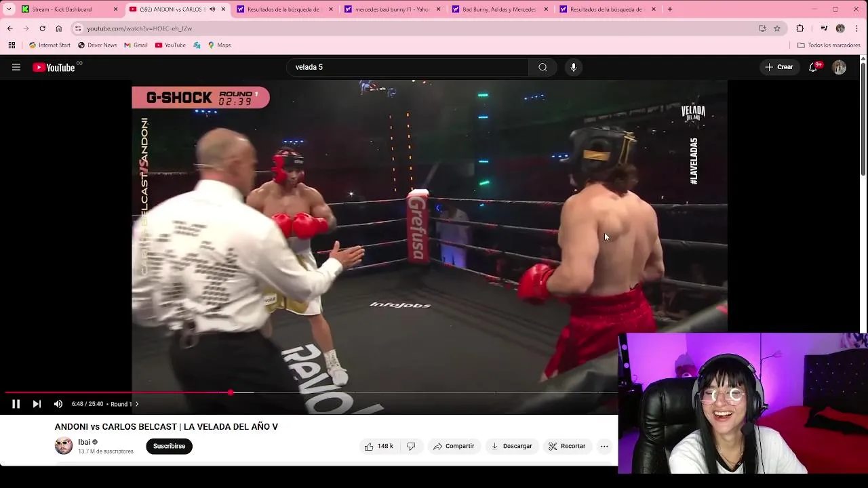
Task: Install app icon in address bar
Action: (x=762, y=28)
